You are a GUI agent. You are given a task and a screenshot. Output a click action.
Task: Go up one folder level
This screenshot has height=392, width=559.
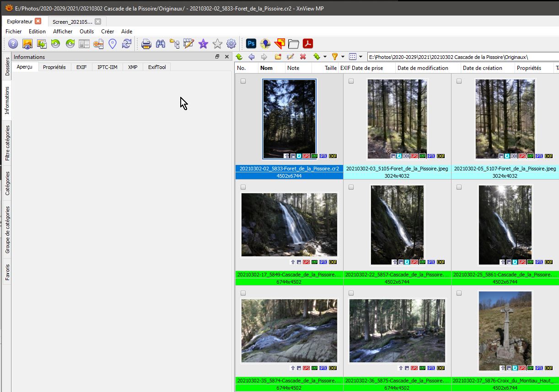click(239, 57)
